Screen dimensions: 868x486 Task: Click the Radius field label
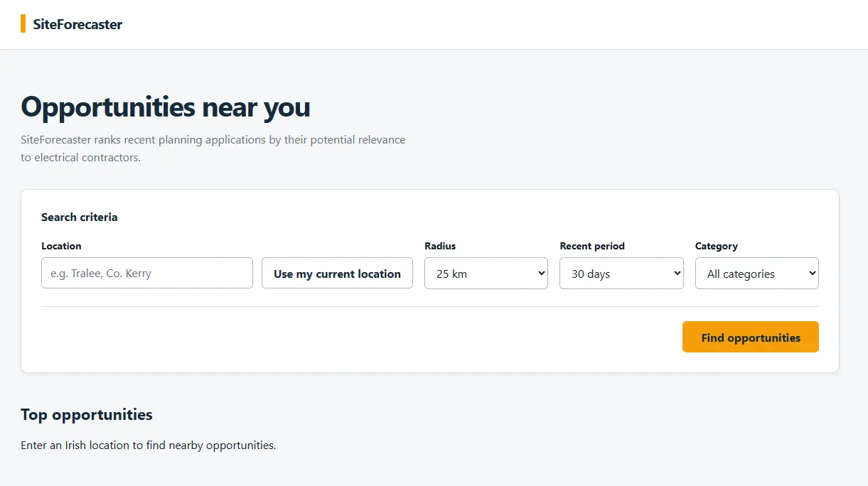coord(440,246)
